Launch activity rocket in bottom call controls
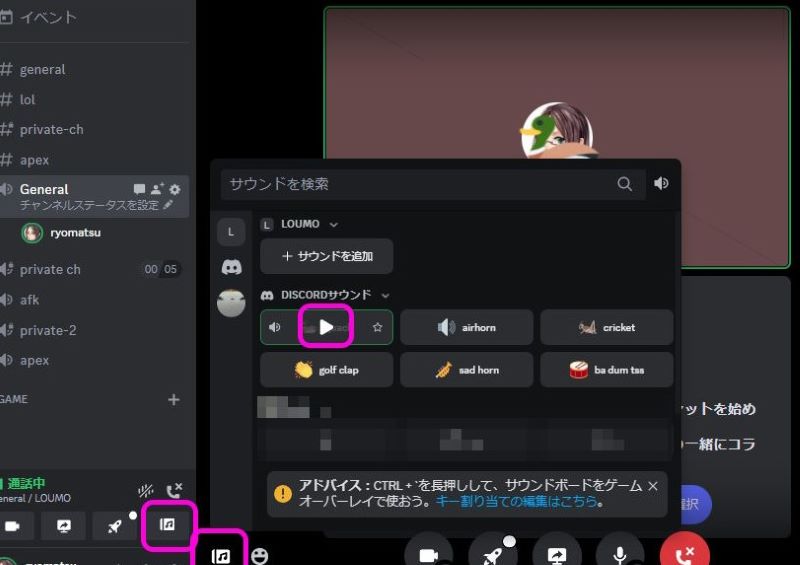The image size is (800, 565). pyautogui.click(x=492, y=554)
